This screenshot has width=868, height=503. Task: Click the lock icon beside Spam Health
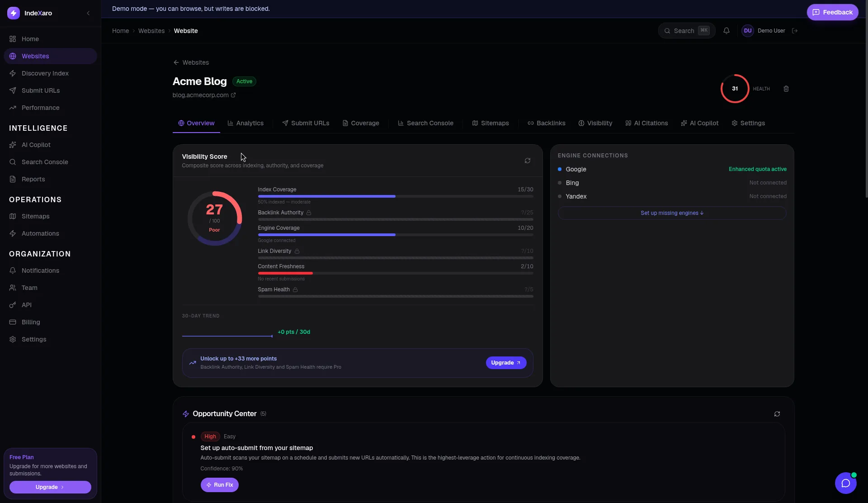pos(295,289)
